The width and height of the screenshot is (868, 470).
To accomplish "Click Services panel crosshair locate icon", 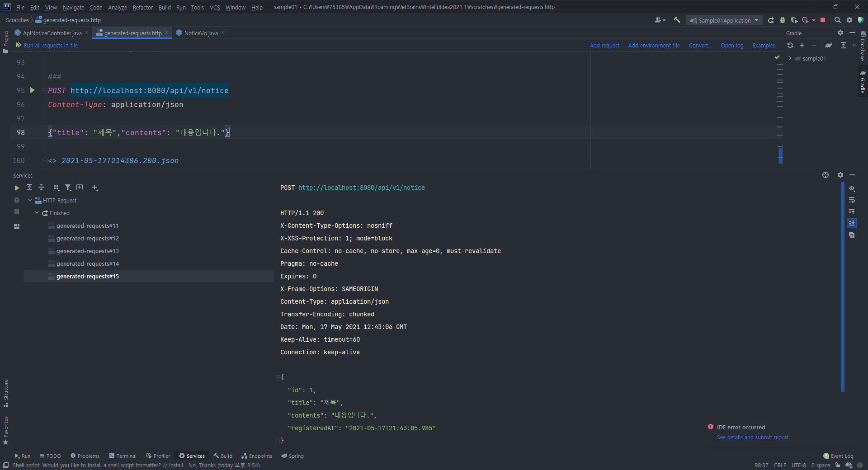I will click(826, 175).
